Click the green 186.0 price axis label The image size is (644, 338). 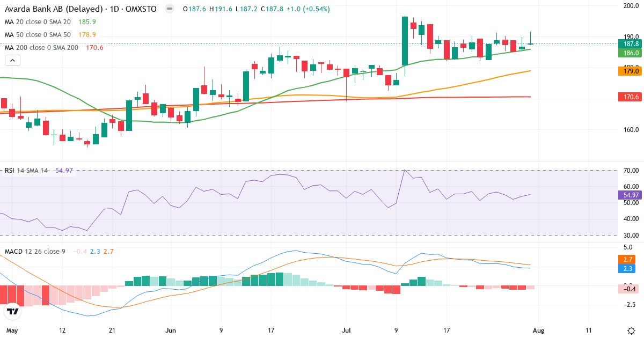point(631,53)
